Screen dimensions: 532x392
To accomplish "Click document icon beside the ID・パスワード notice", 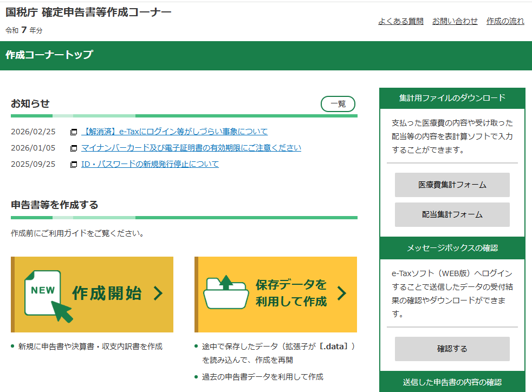I will pos(74,164).
